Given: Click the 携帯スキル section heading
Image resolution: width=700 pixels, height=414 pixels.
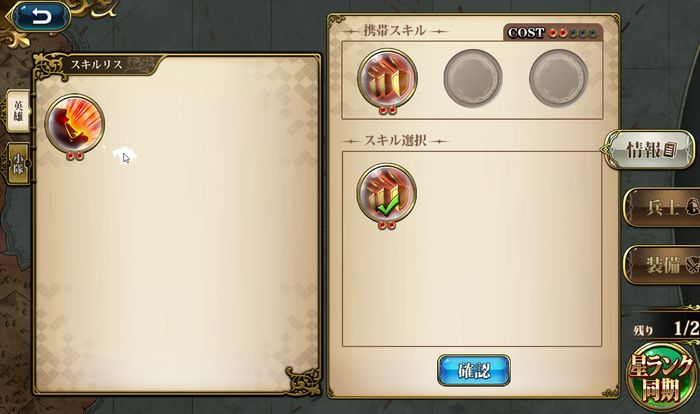Looking at the screenshot, I should [x=395, y=31].
